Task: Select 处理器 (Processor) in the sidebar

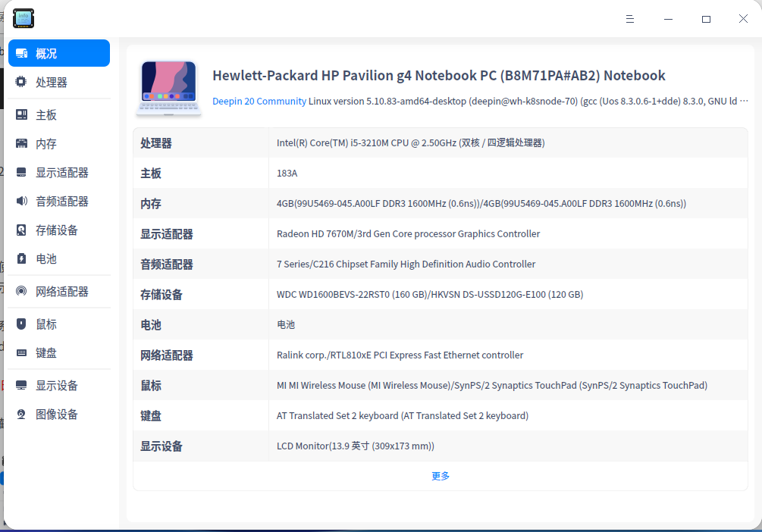Action: 45,83
